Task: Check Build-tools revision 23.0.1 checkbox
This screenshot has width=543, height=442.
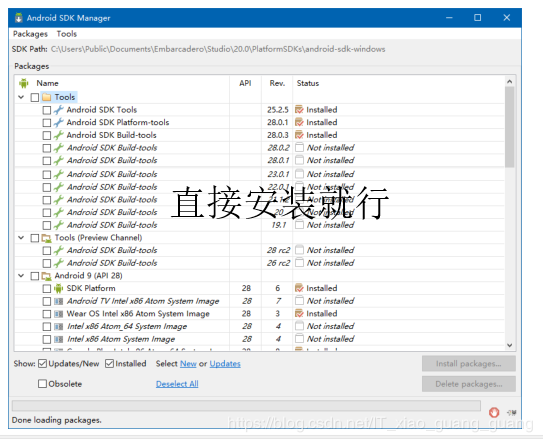Action: (47, 175)
